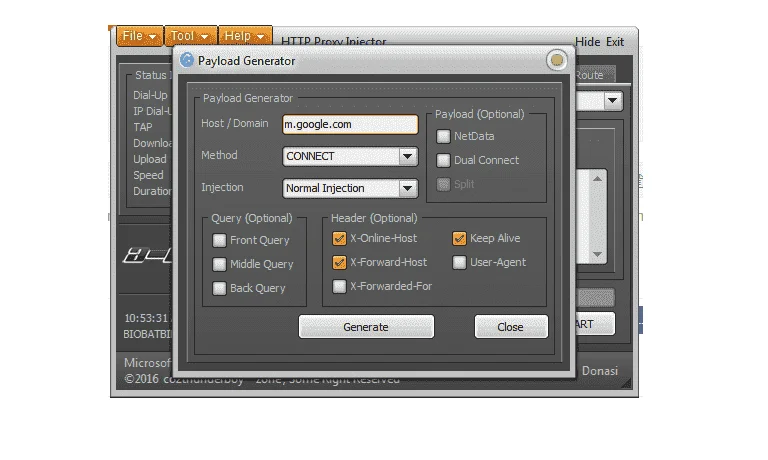Click the Upload status label
The width and height of the screenshot is (768, 460).
(x=150, y=159)
